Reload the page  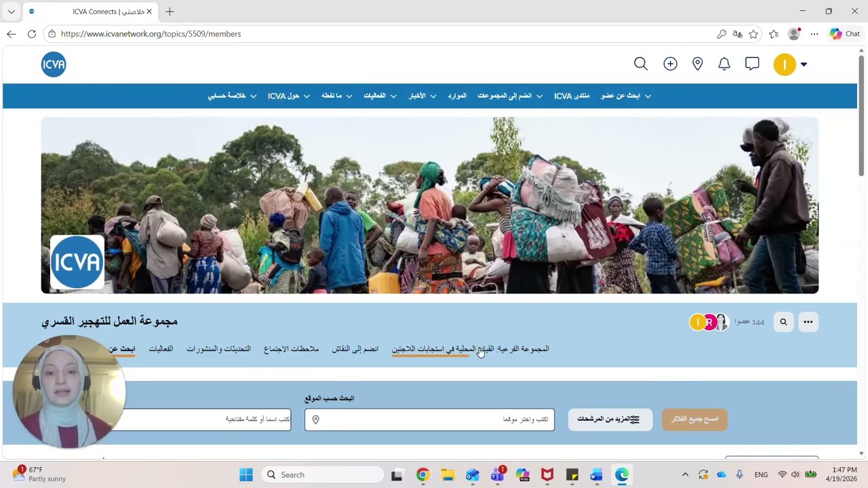[x=31, y=34]
